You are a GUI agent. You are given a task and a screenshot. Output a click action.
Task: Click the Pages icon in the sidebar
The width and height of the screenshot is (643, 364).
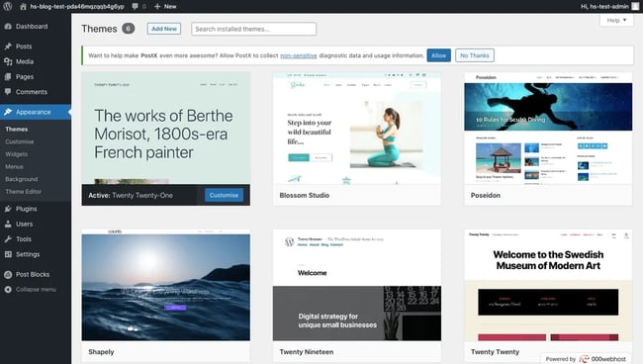[8, 76]
